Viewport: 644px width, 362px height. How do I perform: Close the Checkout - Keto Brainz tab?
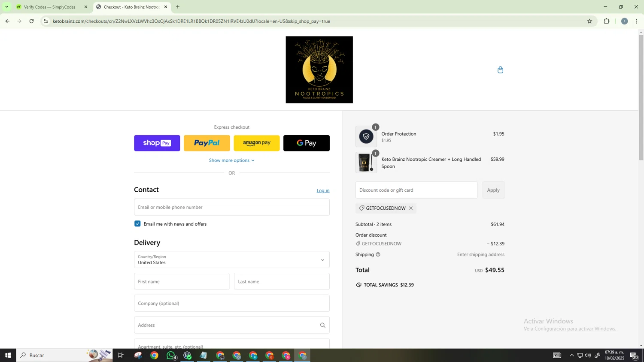coord(166,7)
